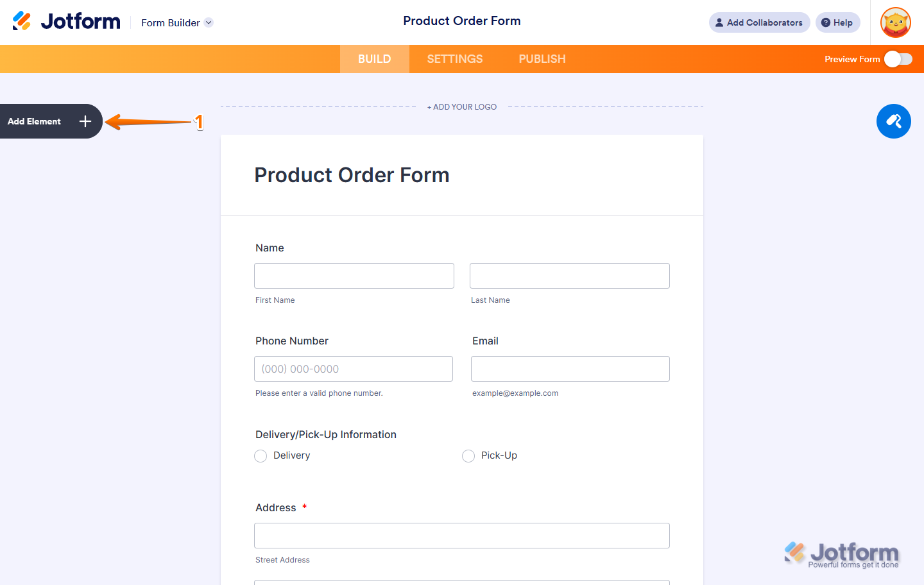
Task: Open the BUILD tab
Action: pos(375,59)
